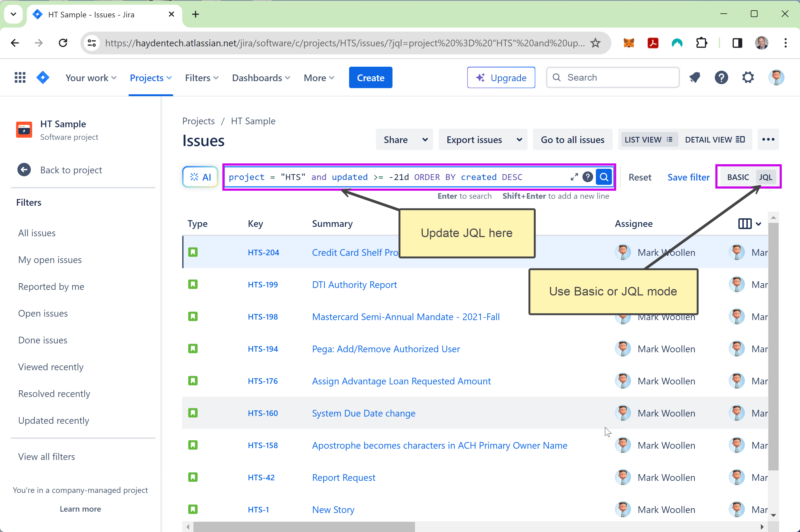Switch query editor to BASIC mode
The height and width of the screenshot is (532, 800).
738,177
